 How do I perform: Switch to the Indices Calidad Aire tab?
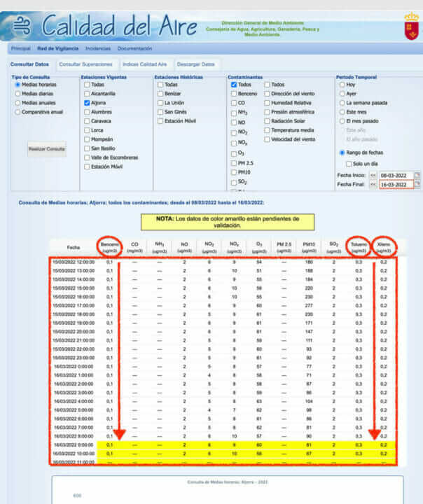[145, 64]
